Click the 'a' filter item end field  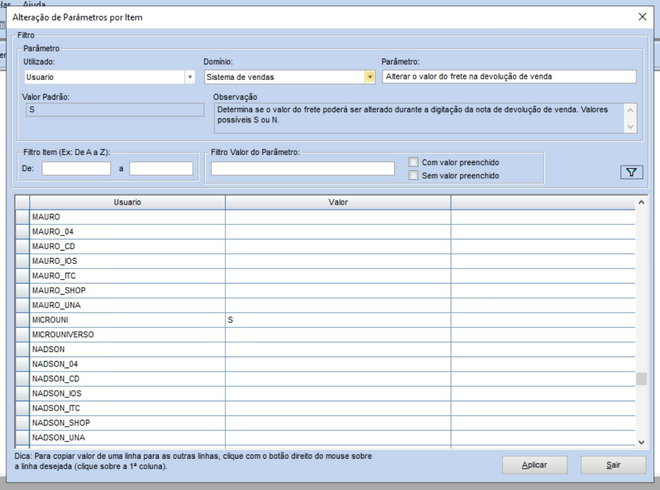click(161, 168)
